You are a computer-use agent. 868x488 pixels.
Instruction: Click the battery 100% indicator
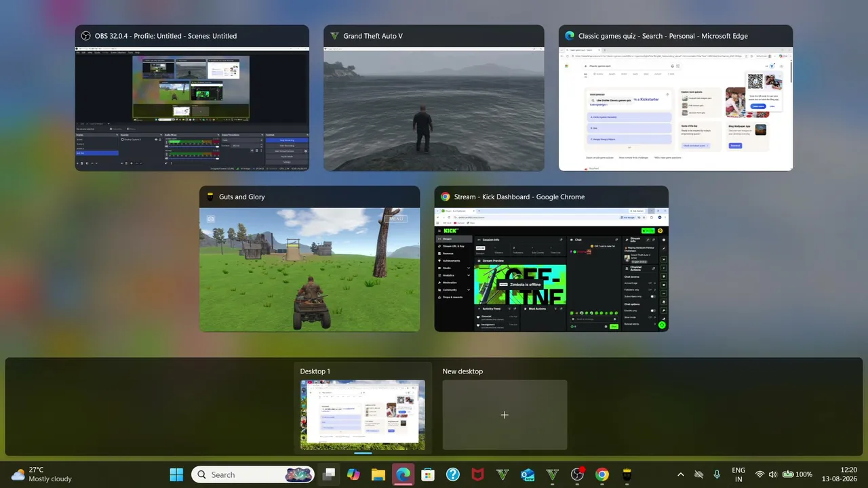797,474
